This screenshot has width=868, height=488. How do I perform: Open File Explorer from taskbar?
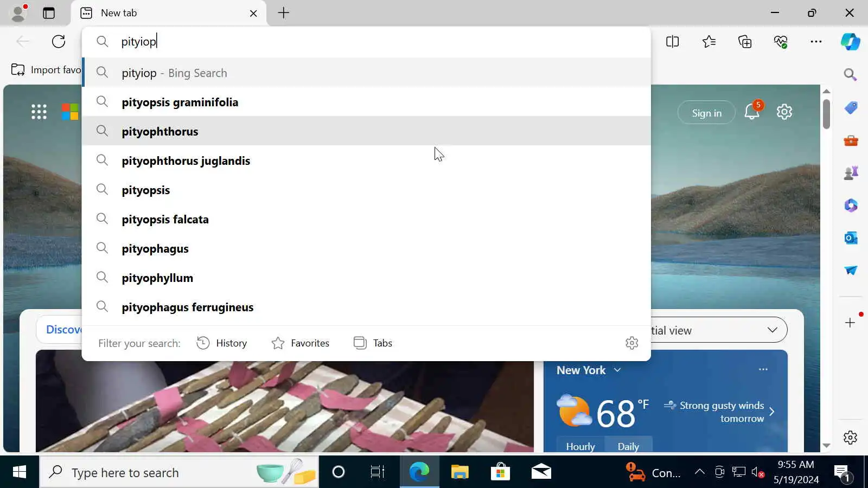pyautogui.click(x=459, y=472)
